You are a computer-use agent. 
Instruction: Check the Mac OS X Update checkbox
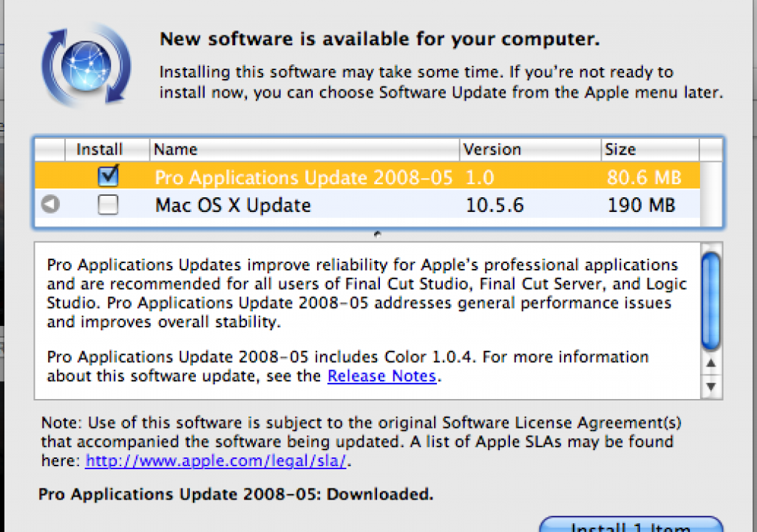(x=108, y=204)
